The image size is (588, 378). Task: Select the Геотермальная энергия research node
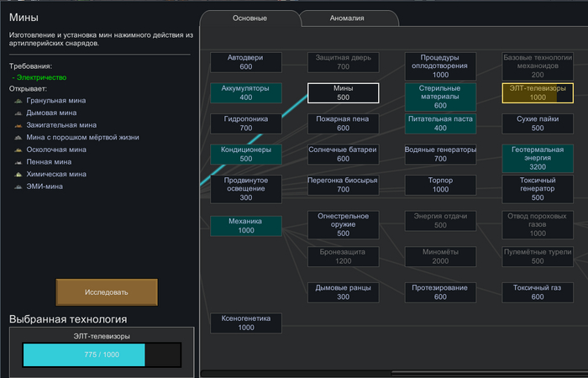[538, 156]
